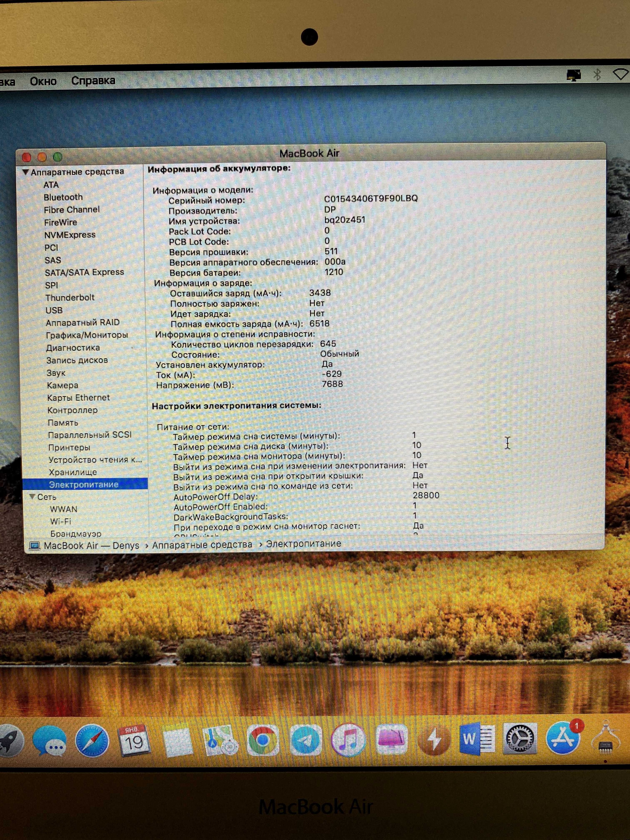Collapse the Аппаратные средства section
This screenshot has height=840, width=630.
pos(25,172)
